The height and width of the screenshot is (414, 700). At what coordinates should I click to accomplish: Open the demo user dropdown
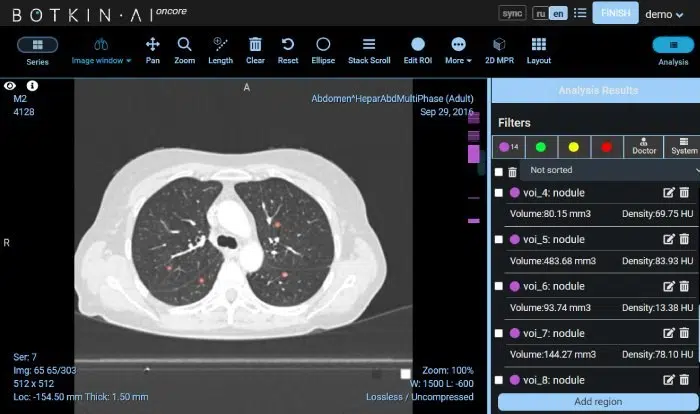coord(664,14)
